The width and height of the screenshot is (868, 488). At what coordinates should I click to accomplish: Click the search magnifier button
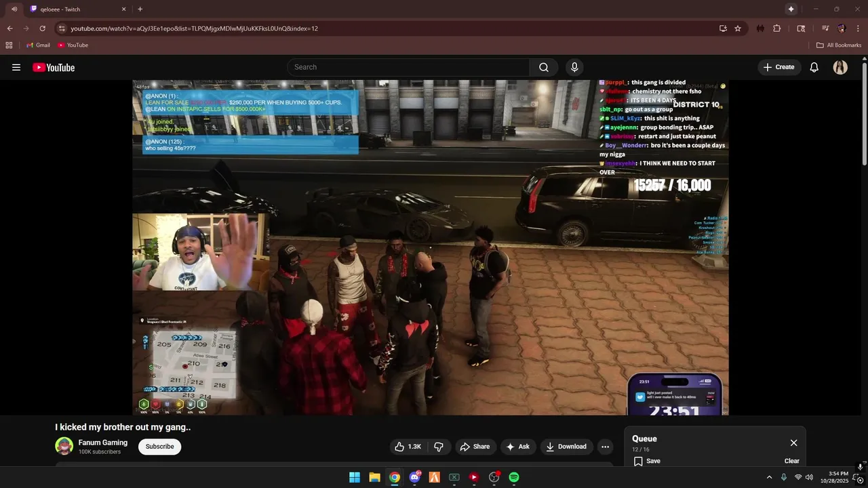coord(544,67)
